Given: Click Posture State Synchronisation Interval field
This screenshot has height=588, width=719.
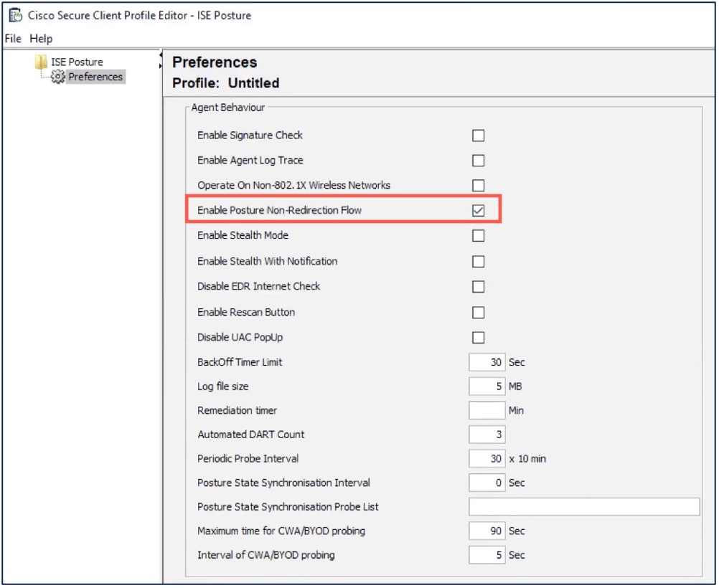Looking at the screenshot, I should click(x=487, y=483).
